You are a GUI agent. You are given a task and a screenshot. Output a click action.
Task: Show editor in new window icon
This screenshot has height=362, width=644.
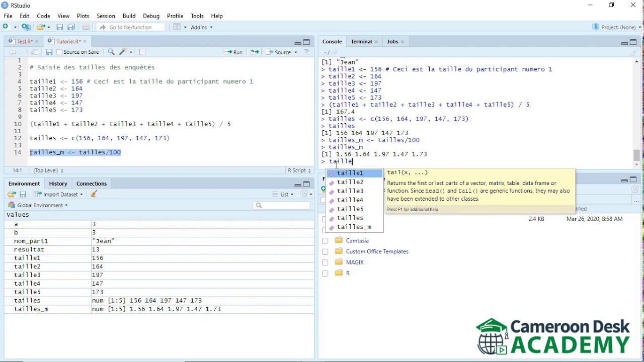(35, 52)
